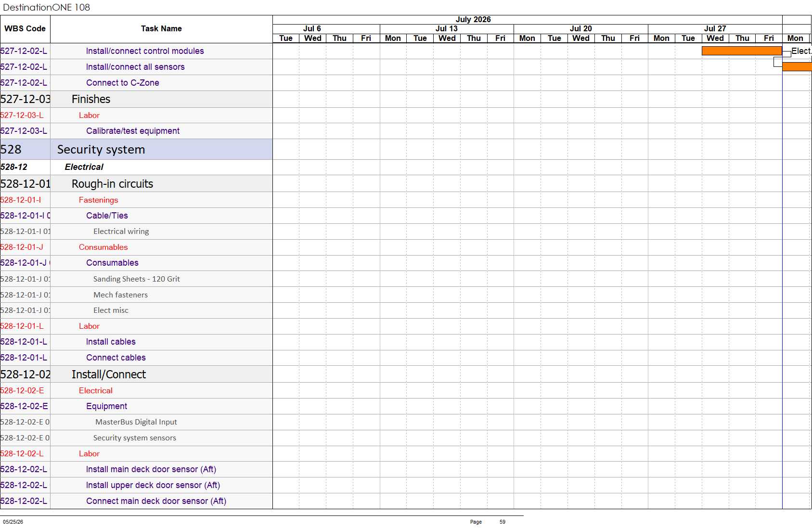This screenshot has width=812, height=528.
Task: Select the purple Consumables sub-row
Action: point(136,263)
